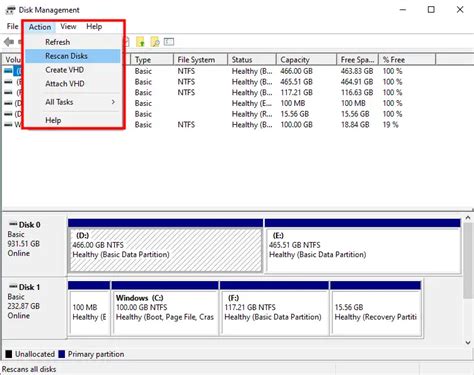474x375 pixels.
Task: Click free space value 464.91 GB
Action: click(357, 82)
